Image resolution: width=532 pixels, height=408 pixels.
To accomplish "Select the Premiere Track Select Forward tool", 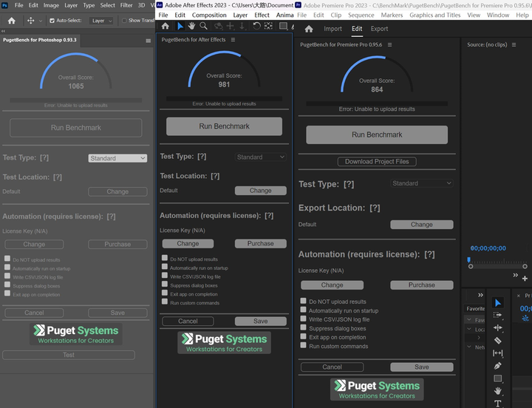I will coord(498,316).
